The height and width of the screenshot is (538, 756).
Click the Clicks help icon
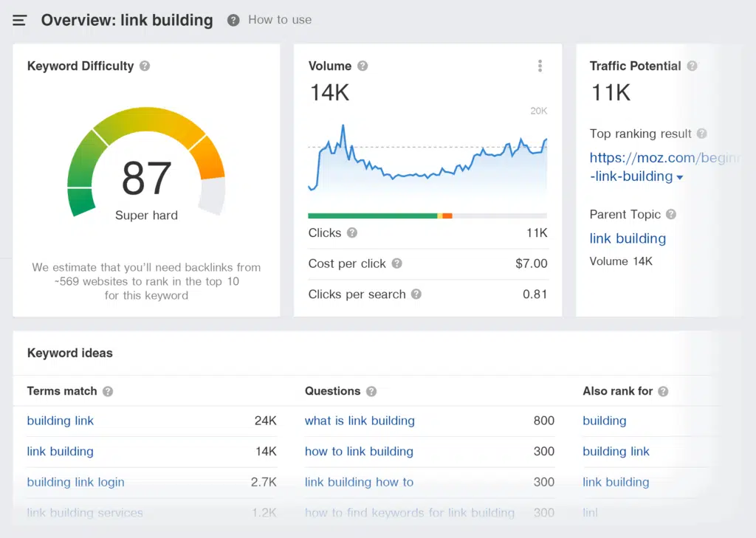[x=352, y=232]
